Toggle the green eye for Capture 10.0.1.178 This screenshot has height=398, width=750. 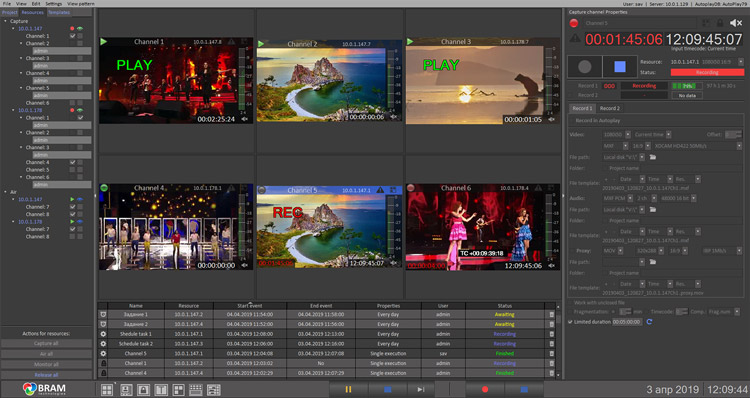coord(80,110)
